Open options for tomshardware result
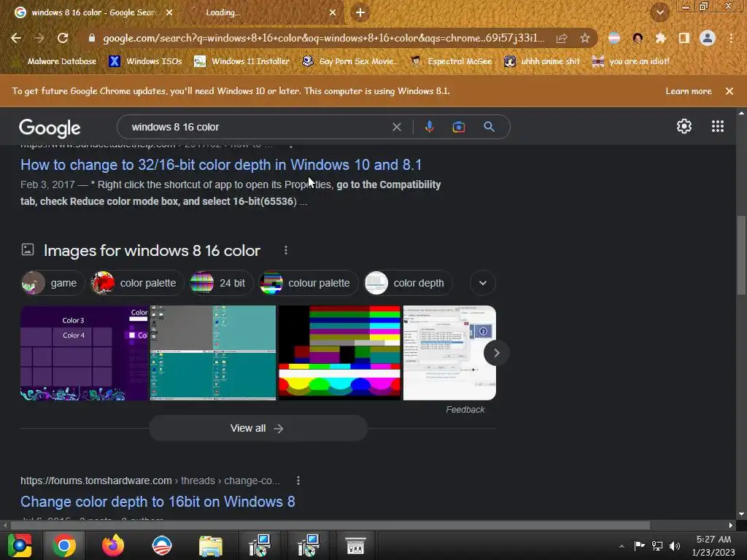Image resolution: width=747 pixels, height=560 pixels. (x=298, y=481)
